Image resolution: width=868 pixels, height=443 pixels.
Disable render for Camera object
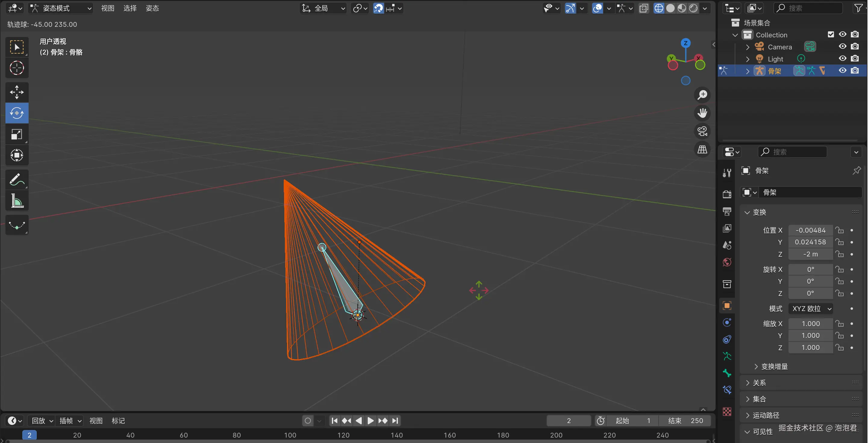pos(855,46)
